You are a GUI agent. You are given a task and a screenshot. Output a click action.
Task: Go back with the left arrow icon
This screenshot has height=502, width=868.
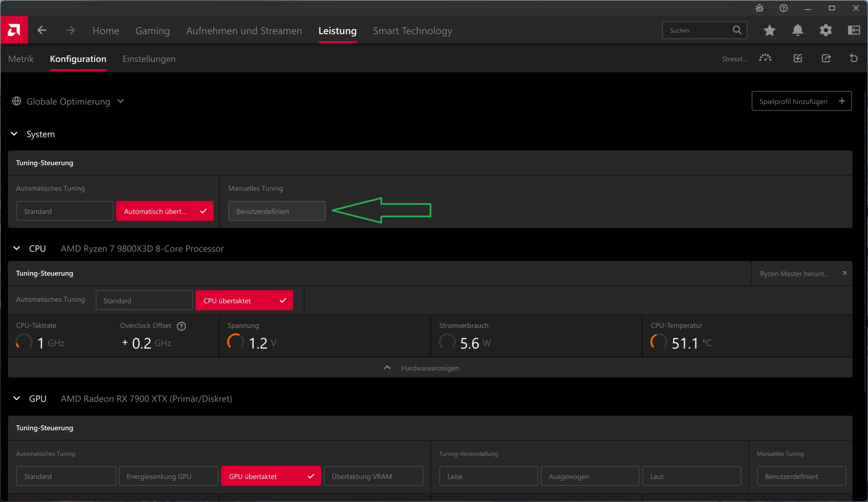42,30
